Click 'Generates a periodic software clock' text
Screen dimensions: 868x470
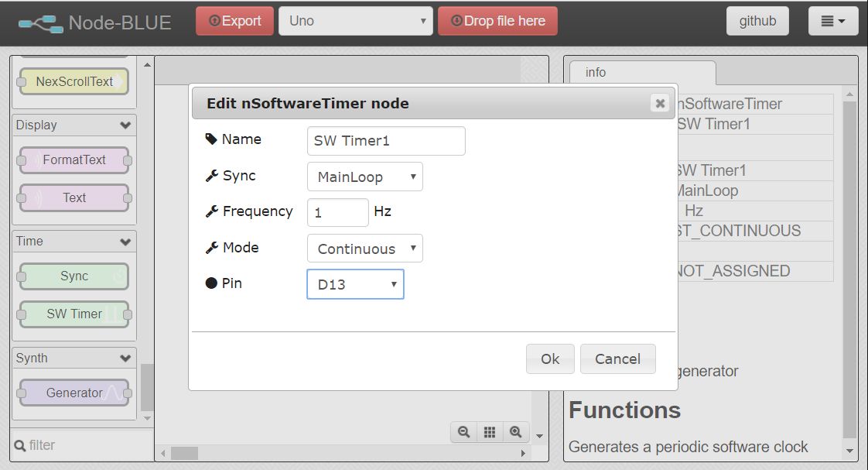(x=688, y=447)
